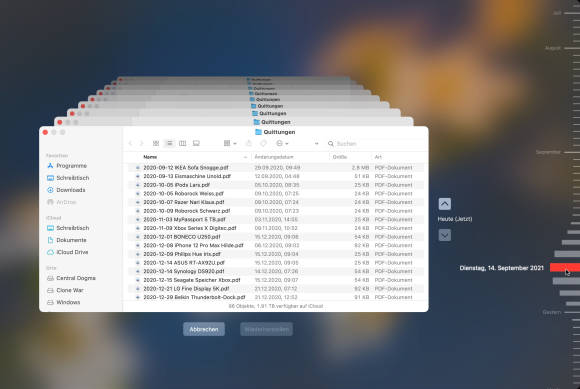Click the Share icon in the toolbar
This screenshot has height=389, width=580.
coord(249,143)
